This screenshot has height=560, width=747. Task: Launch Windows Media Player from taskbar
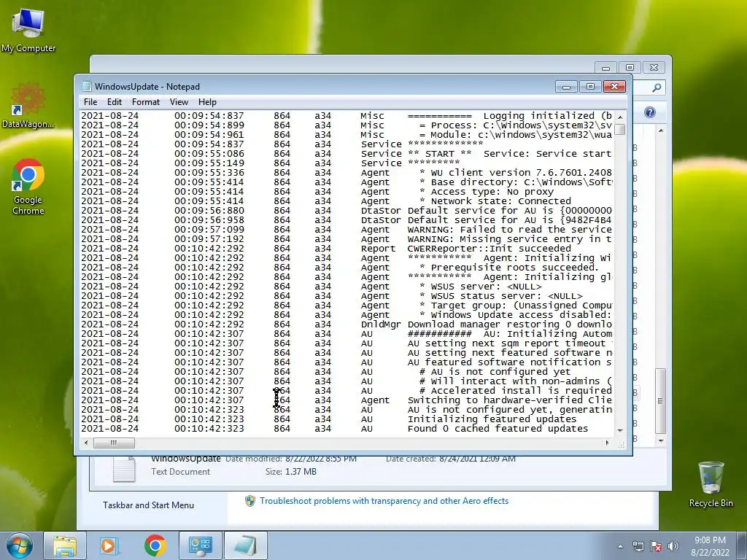[x=109, y=545]
